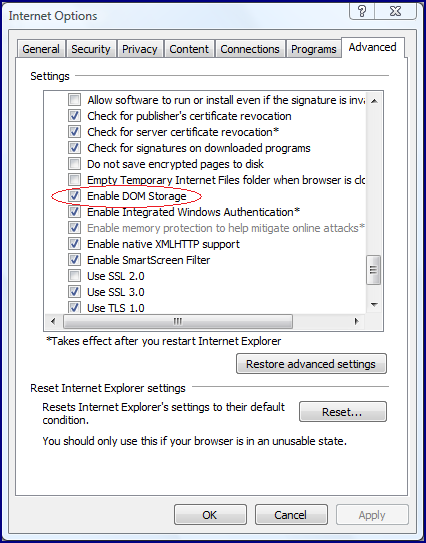Uncheck Enable SmartScreen Filter

(x=74, y=260)
